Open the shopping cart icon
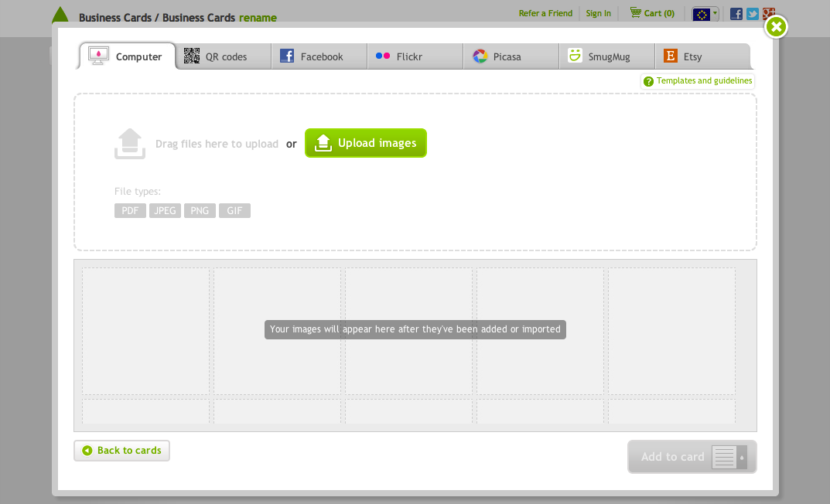Viewport: 830px width, 504px height. click(x=635, y=12)
